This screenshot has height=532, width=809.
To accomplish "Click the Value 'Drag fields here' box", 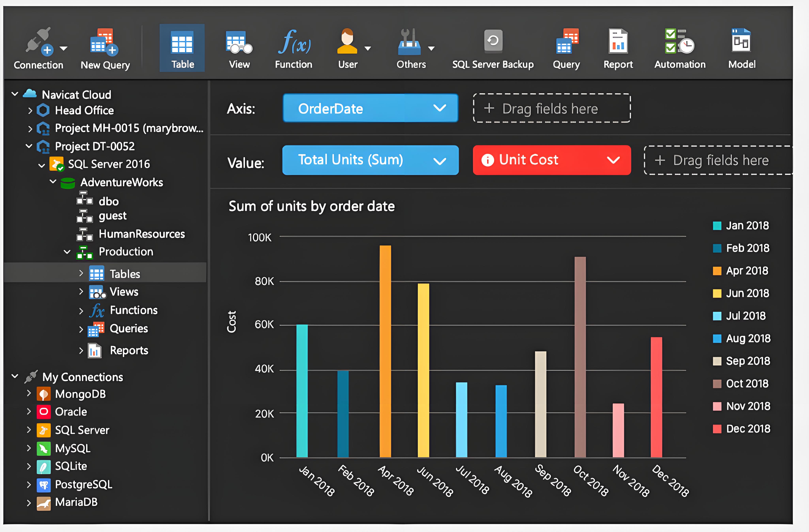I will click(x=718, y=160).
